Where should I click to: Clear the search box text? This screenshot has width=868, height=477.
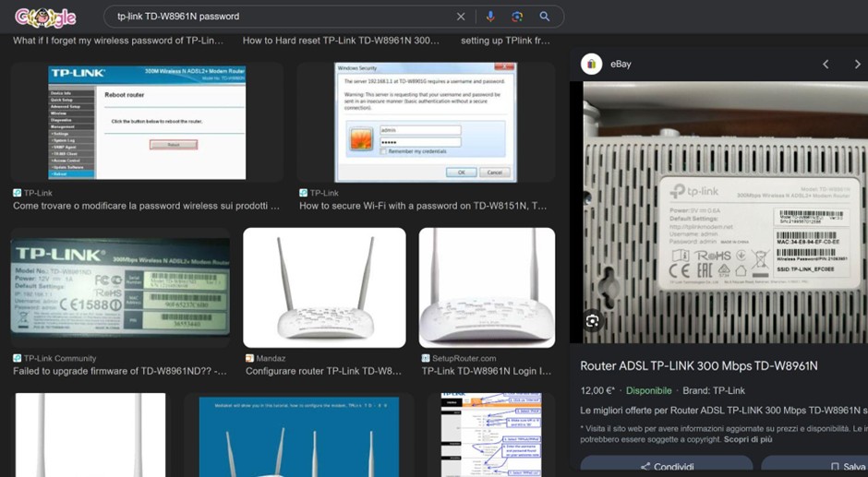461,17
